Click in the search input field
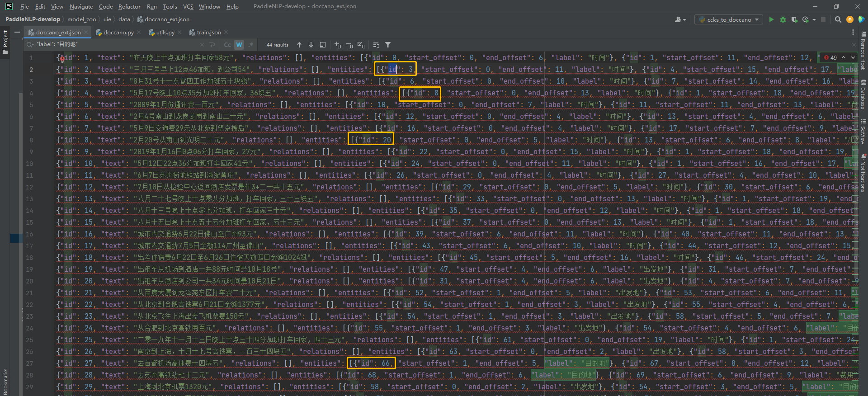Image resolution: width=868 pixels, height=396 pixels. coord(118,44)
